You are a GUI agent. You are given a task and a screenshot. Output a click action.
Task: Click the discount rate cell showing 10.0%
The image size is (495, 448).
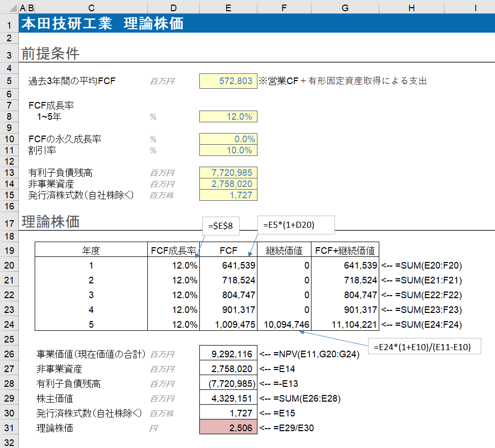228,150
